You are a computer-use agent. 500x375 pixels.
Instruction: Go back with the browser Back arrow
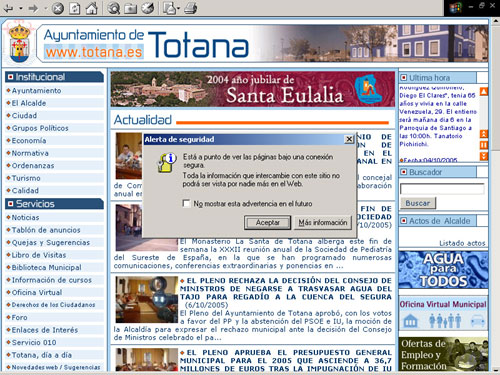coord(8,8)
